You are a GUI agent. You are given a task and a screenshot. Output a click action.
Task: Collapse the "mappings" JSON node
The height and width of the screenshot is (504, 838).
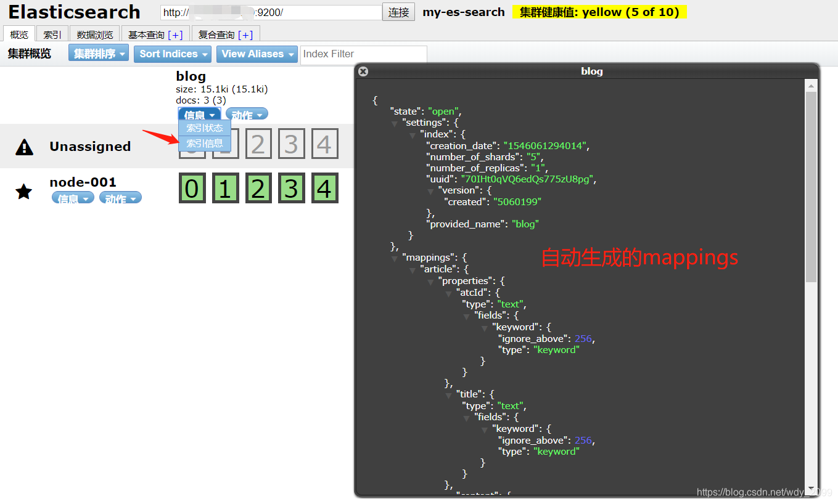(395, 259)
